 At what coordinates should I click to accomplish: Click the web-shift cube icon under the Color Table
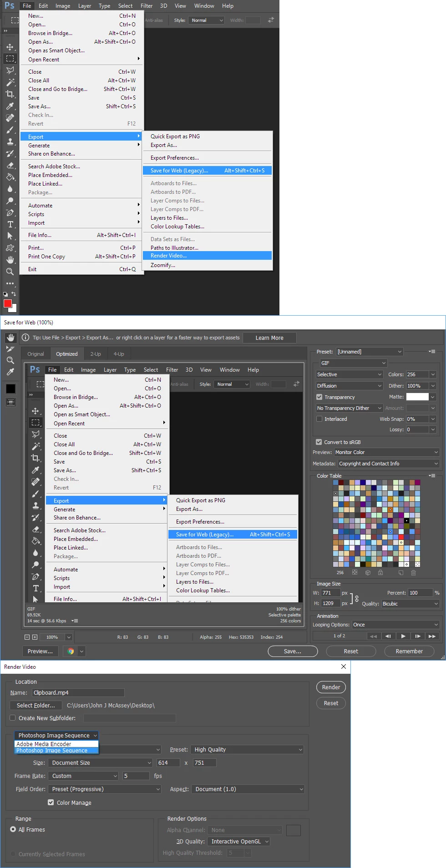(x=368, y=573)
